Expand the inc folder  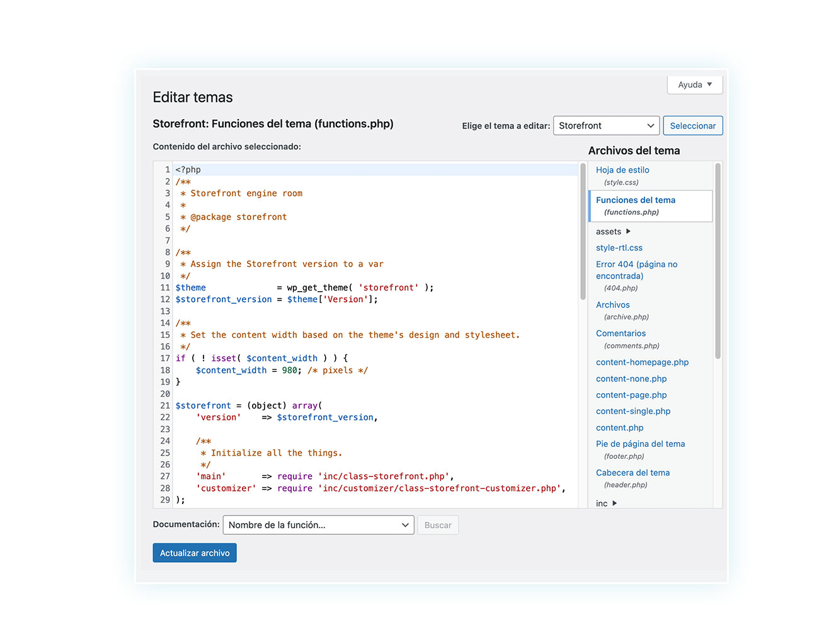click(x=606, y=503)
